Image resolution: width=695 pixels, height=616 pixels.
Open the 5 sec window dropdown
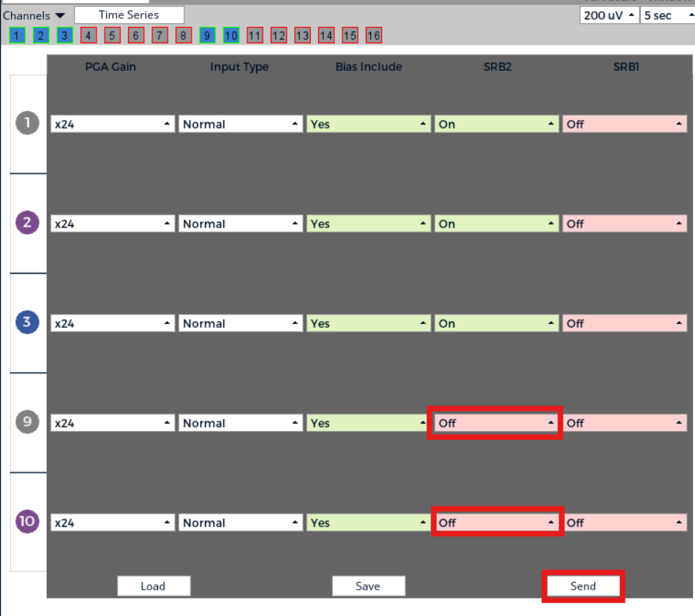coord(667,15)
